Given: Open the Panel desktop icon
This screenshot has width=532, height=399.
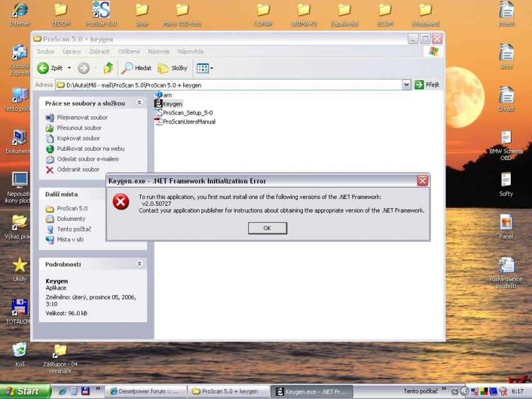Looking at the screenshot, I should pos(506,226).
